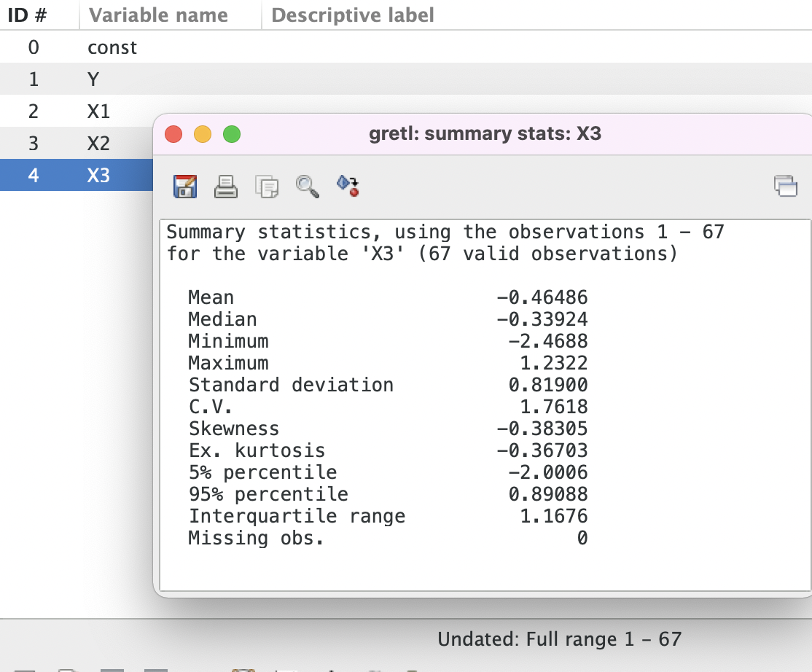This screenshot has width=812, height=672.
Task: Print the summary stats output
Action: 226,187
